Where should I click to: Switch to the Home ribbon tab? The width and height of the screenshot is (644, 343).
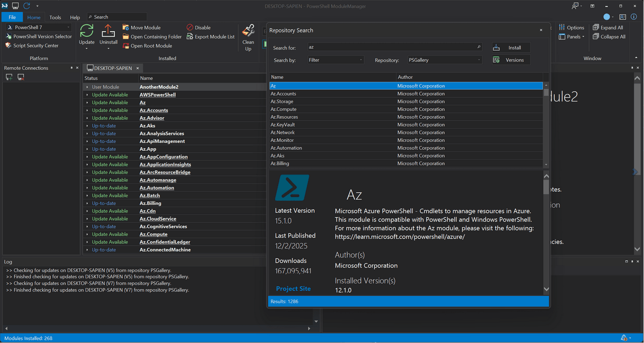tap(34, 17)
